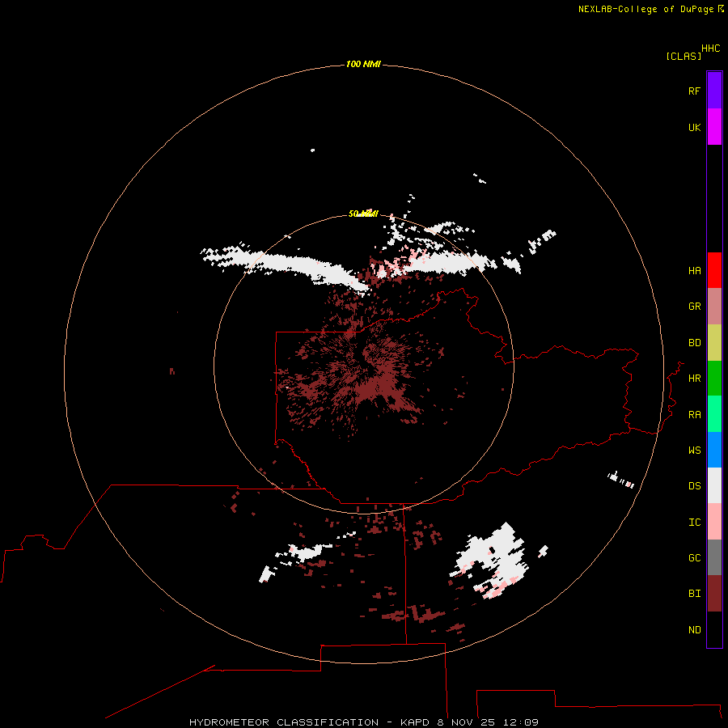Click the HR green legend swatch
Viewport: 728px width, 728px height.
point(714,379)
